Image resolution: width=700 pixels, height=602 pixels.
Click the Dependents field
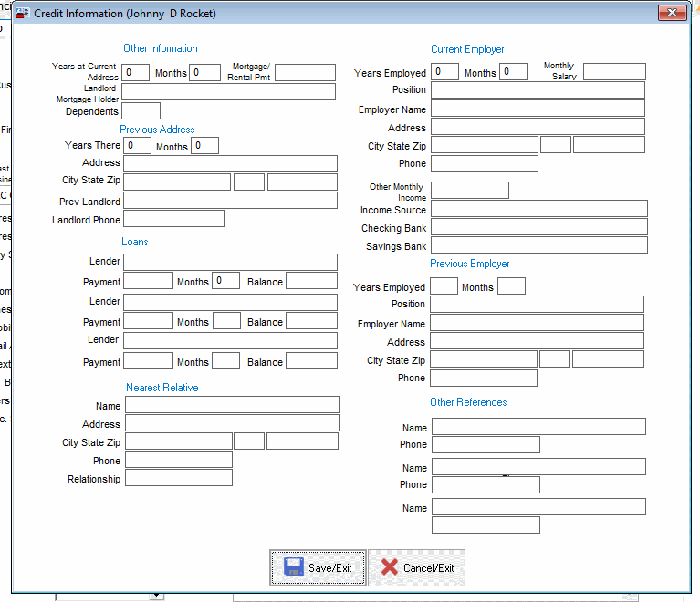[x=141, y=110]
